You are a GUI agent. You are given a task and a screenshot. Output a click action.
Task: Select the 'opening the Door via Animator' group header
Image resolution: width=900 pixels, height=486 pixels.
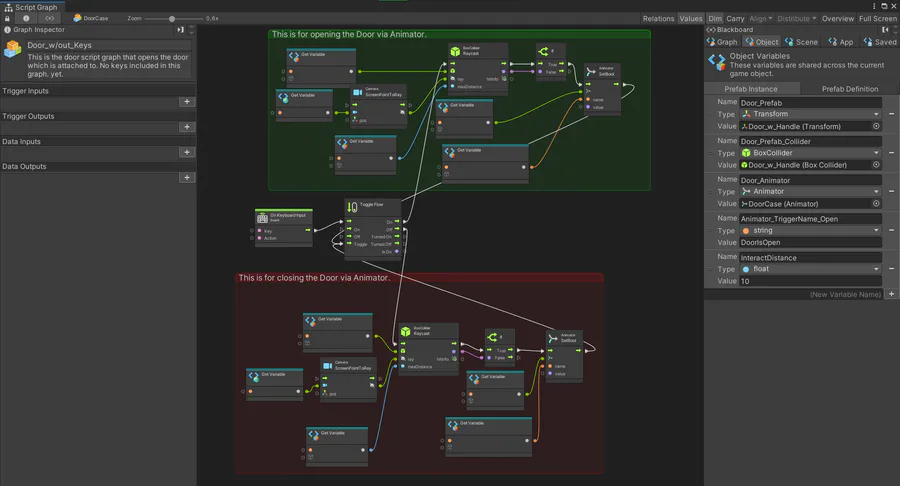click(x=459, y=34)
